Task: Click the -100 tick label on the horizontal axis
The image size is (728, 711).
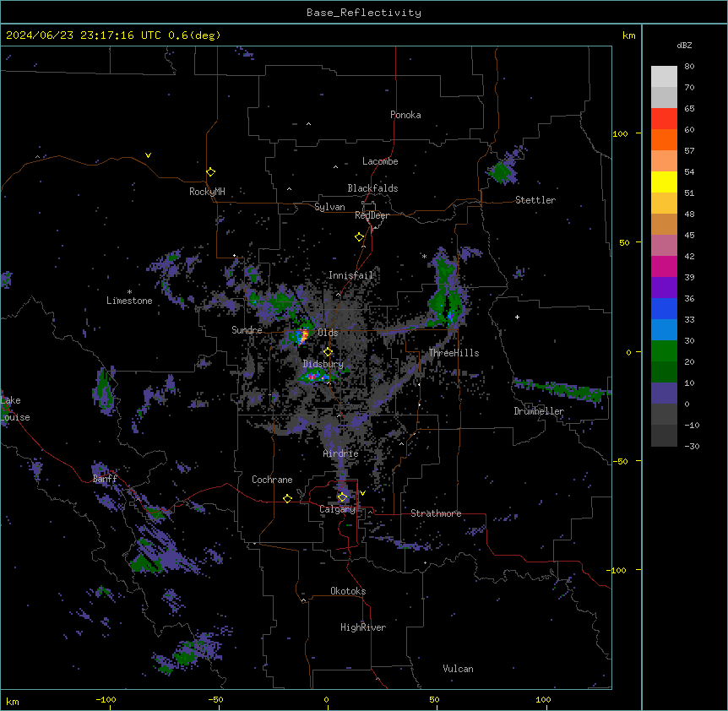Action: pyautogui.click(x=106, y=699)
